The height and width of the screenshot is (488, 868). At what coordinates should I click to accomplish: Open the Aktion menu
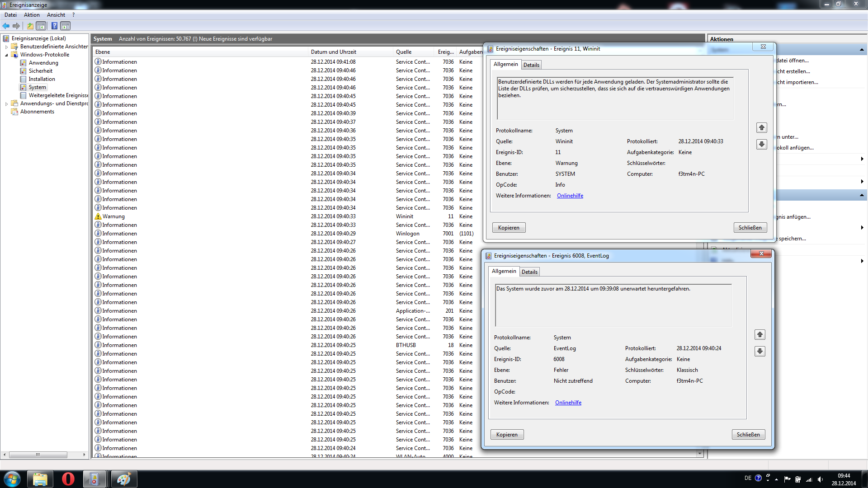[32, 15]
